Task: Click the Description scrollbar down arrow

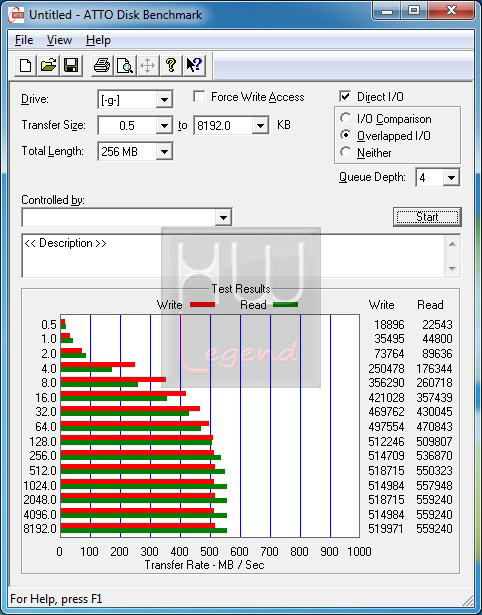Action: tap(452, 269)
